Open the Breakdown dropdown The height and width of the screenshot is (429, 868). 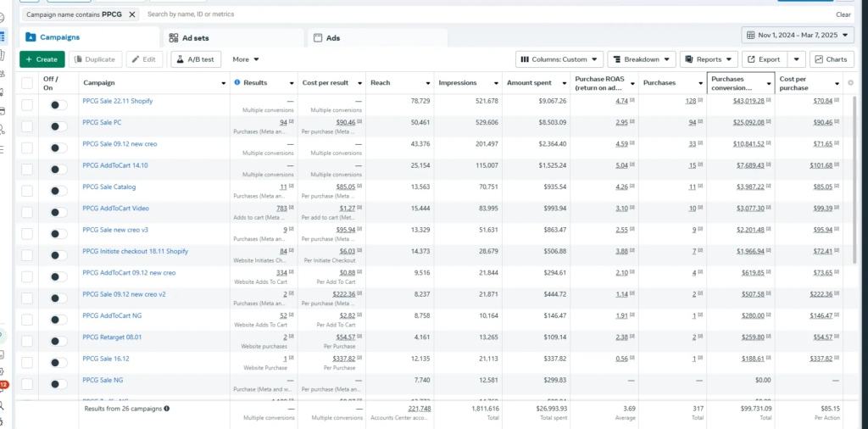642,59
